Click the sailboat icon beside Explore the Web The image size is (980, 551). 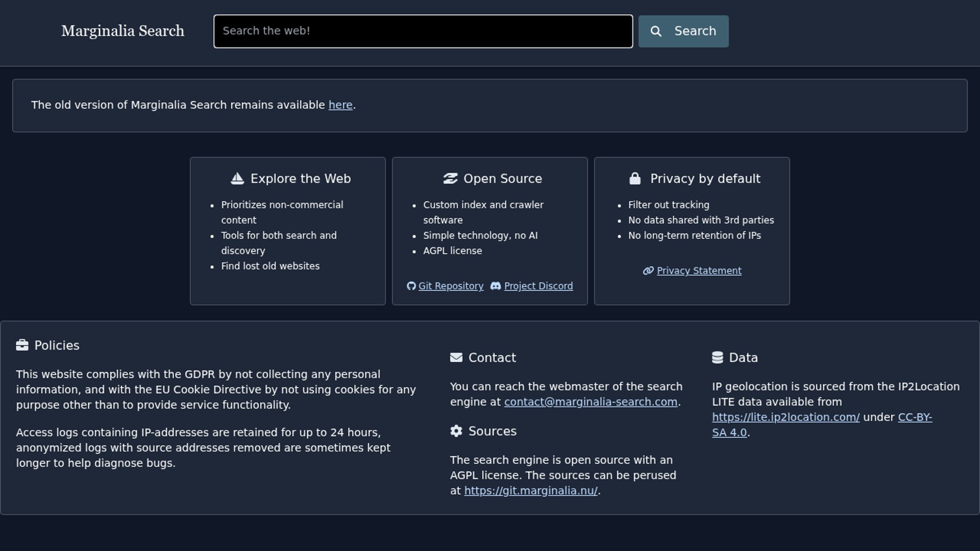pyautogui.click(x=237, y=179)
